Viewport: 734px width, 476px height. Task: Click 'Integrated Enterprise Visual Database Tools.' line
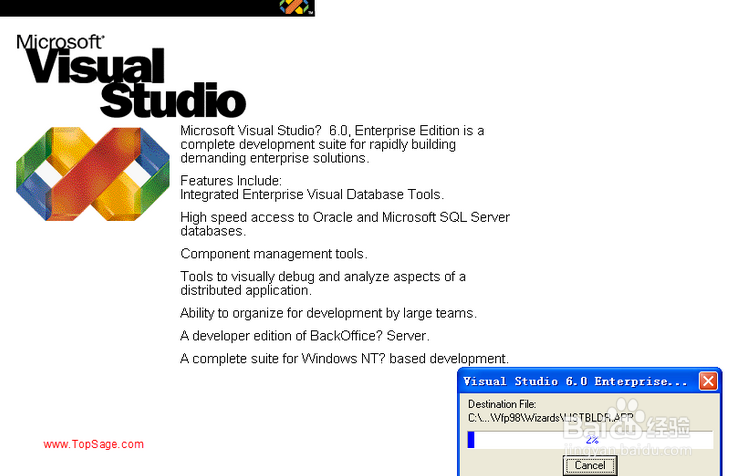click(x=312, y=194)
